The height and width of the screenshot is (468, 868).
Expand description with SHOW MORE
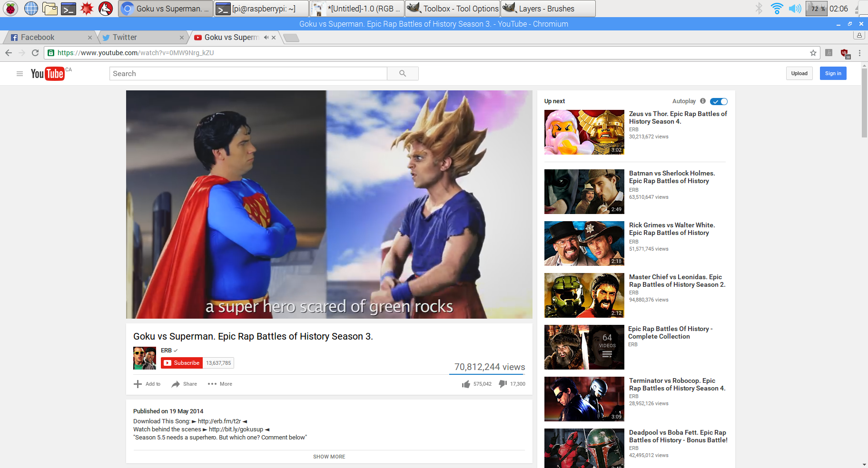[329, 457]
